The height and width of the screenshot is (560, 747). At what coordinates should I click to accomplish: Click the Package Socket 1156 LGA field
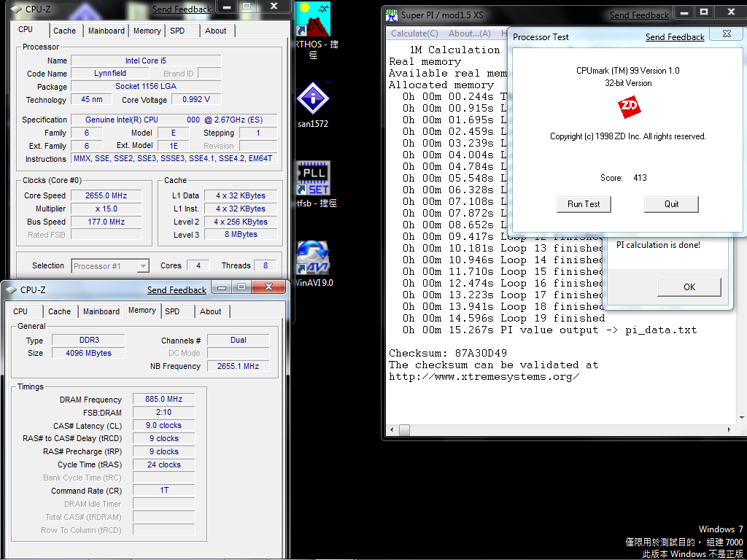[146, 86]
